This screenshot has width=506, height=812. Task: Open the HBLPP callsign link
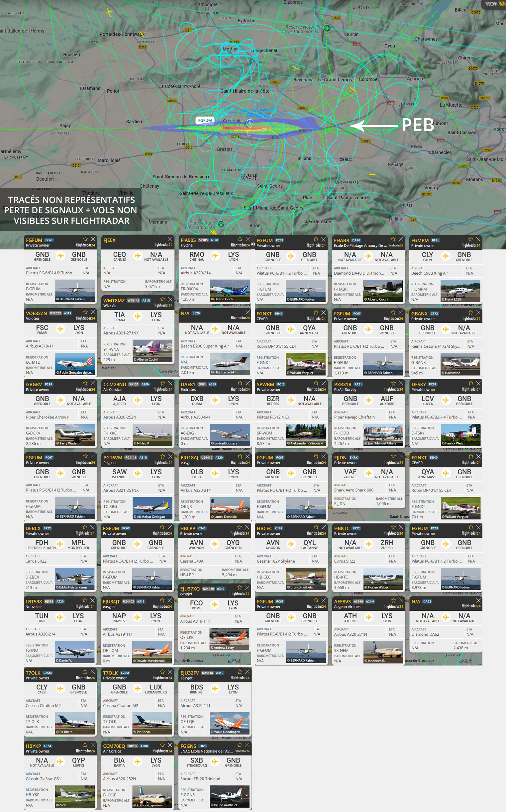pos(187,528)
